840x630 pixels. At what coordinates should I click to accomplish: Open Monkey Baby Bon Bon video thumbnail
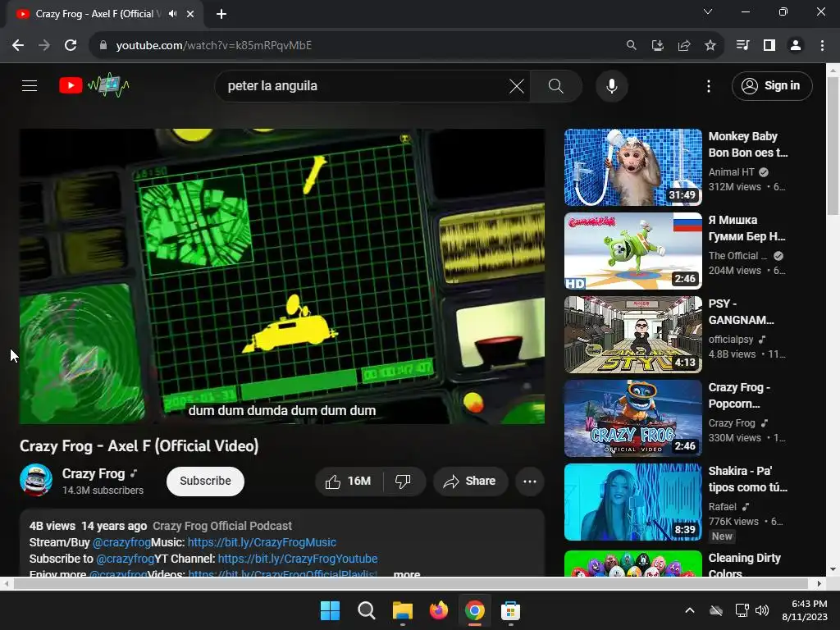(632, 167)
